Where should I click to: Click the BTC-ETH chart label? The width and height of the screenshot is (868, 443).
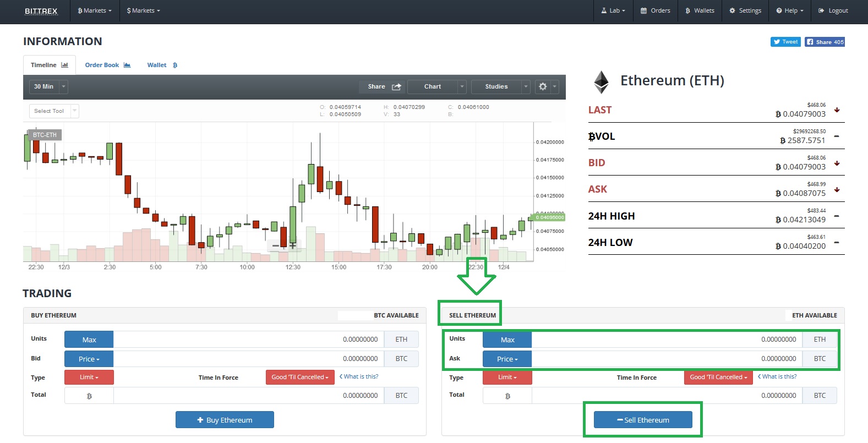[45, 135]
